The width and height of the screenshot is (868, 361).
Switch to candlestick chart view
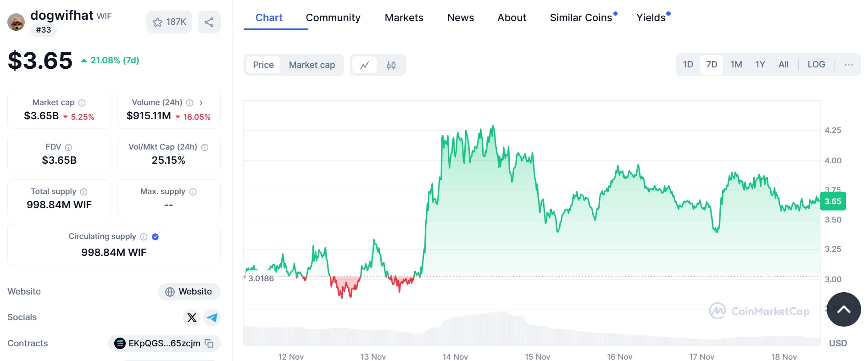(x=391, y=65)
